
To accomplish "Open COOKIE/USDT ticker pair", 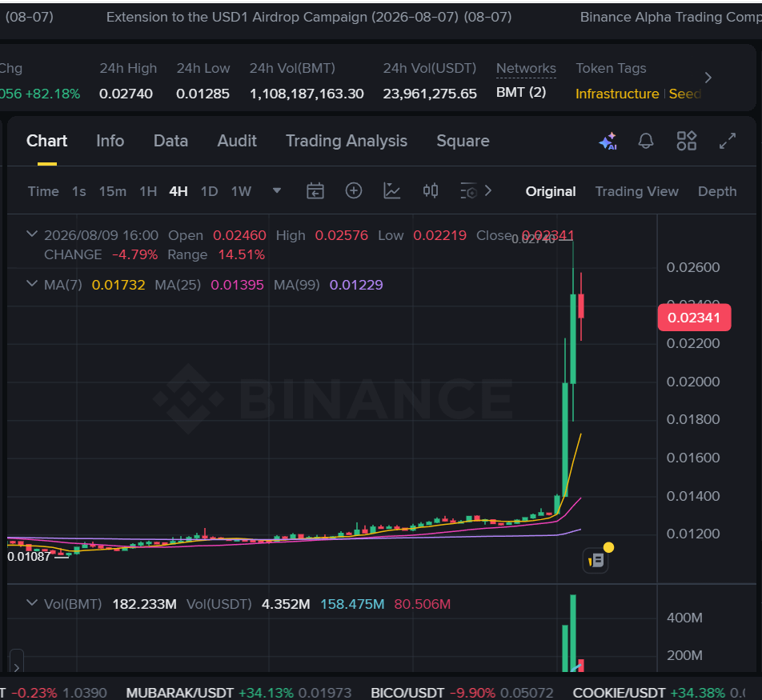I will [x=659, y=693].
